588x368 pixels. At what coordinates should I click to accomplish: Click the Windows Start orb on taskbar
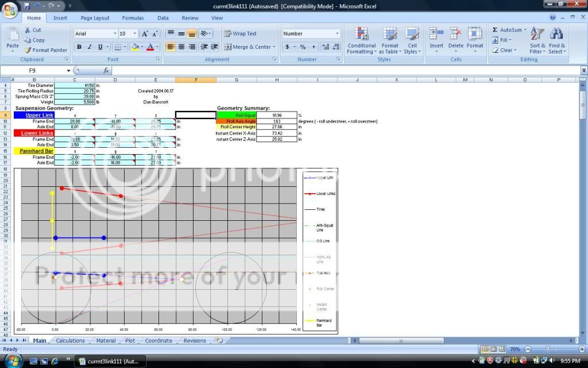(x=13, y=361)
